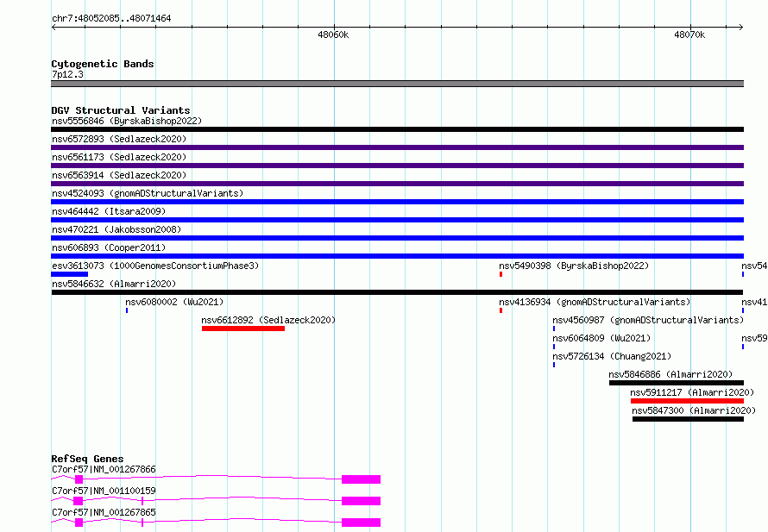Open the nsv470221 (Jakobsson2008) label
The width and height of the screenshot is (768, 532).
116,229
